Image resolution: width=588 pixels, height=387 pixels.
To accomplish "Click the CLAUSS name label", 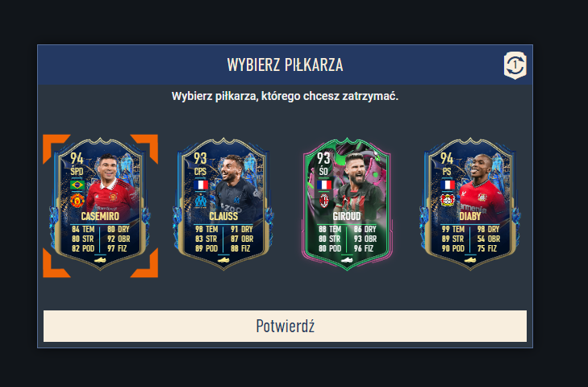I will pyautogui.click(x=223, y=216).
